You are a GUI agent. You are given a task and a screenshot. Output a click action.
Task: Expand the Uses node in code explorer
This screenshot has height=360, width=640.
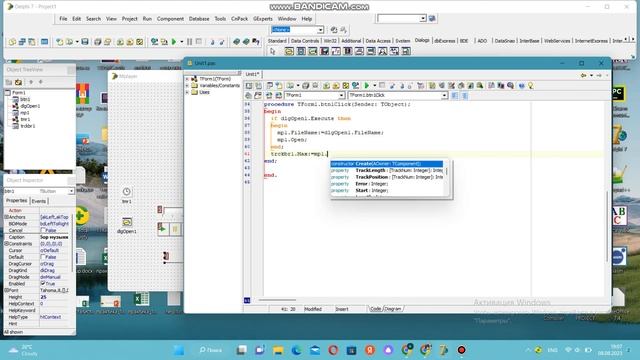click(x=187, y=92)
